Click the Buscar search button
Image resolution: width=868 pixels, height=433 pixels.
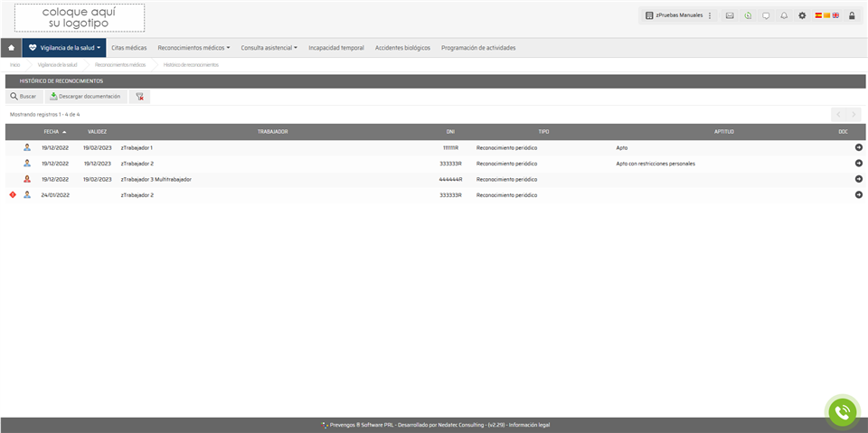pos(24,96)
